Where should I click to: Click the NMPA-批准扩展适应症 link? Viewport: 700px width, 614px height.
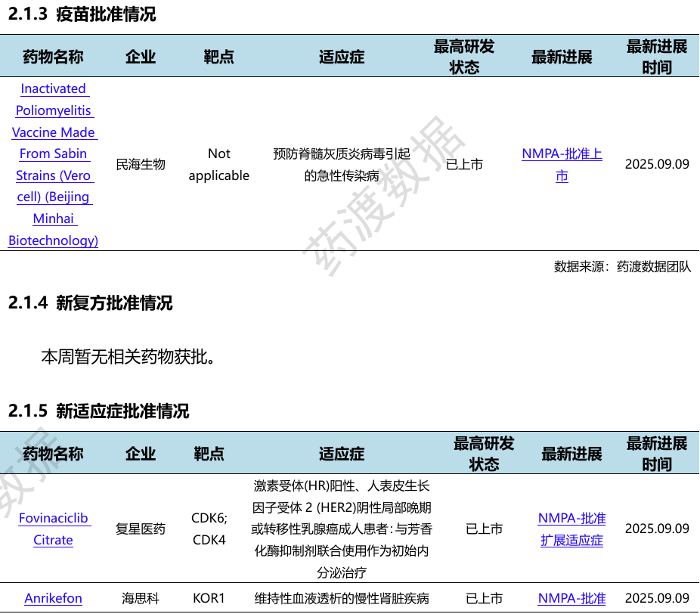tap(572, 529)
